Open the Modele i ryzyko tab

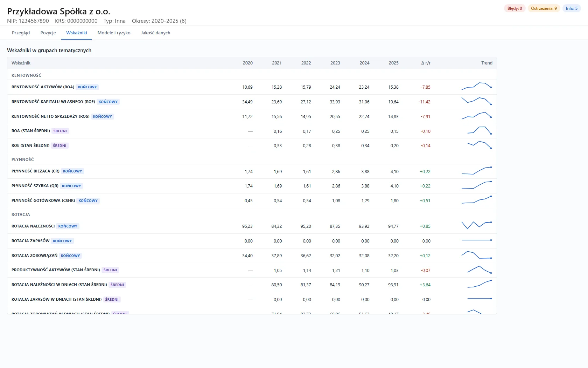(x=114, y=33)
